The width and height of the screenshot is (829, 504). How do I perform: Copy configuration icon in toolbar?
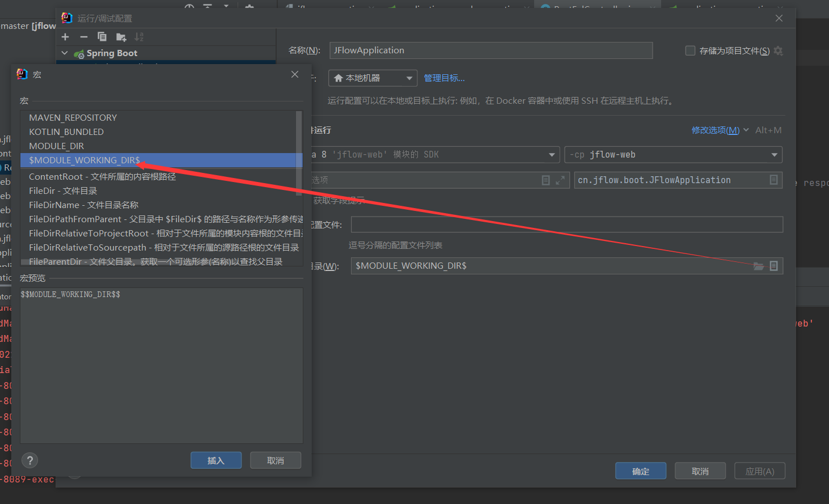point(102,37)
